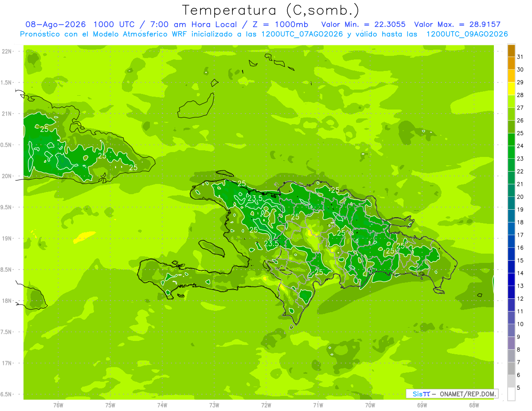Click the "19N" latitude label
This screenshot has width=532, height=411.
pyautogui.click(x=7, y=238)
